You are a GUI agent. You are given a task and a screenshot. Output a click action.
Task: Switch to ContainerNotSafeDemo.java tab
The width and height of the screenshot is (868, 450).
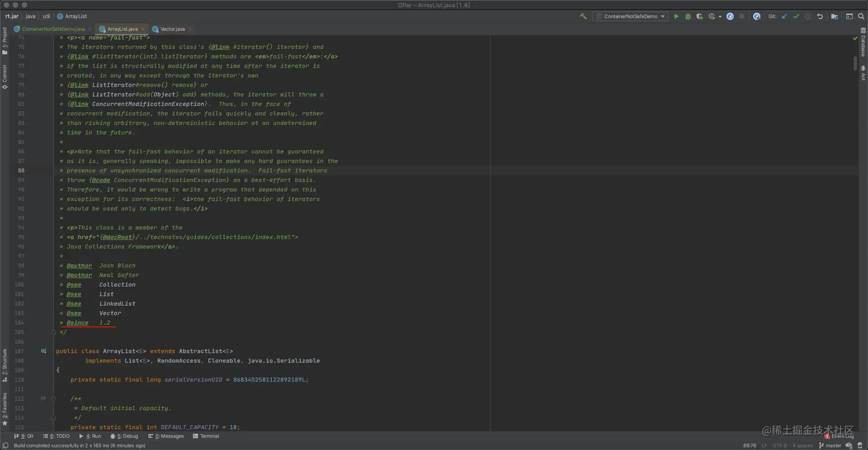tap(53, 29)
